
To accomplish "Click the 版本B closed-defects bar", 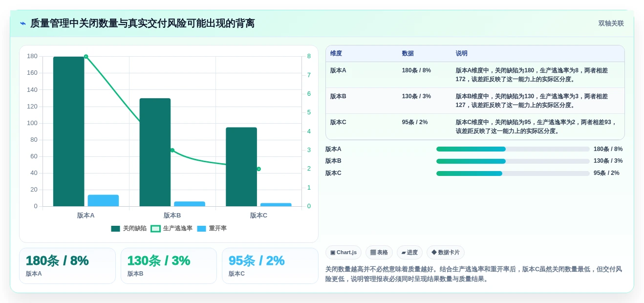I will (x=155, y=152).
